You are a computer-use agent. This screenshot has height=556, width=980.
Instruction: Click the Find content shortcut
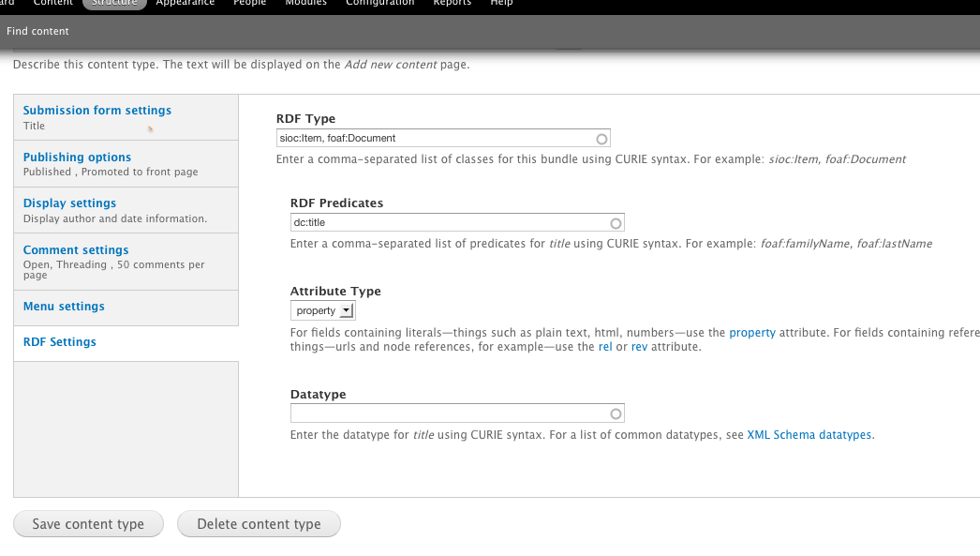37,31
